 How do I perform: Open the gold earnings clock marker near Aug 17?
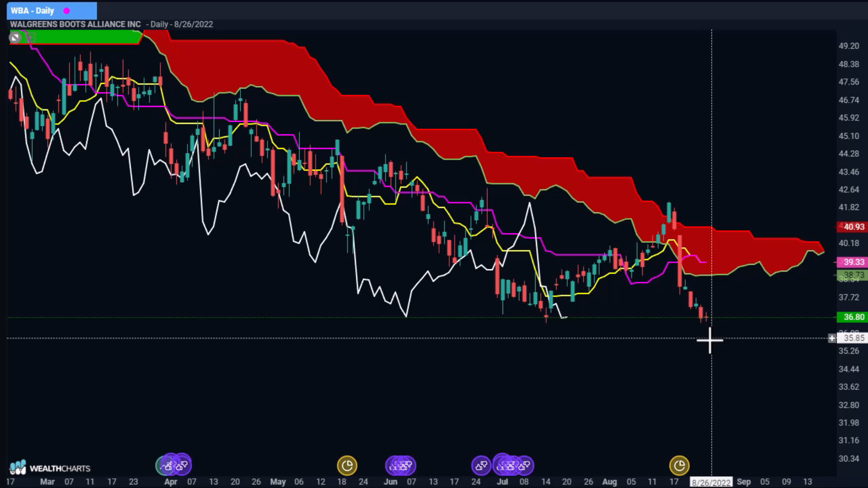[x=679, y=465]
